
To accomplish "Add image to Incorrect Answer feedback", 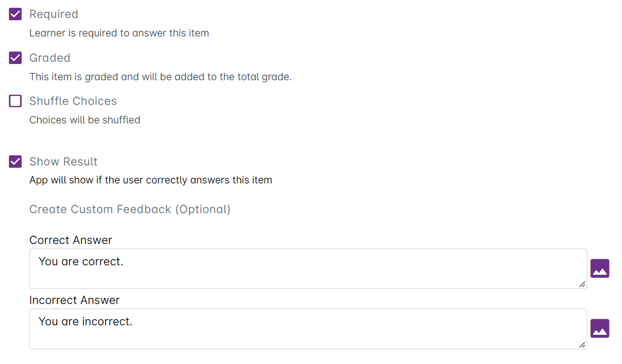I will coord(600,329).
